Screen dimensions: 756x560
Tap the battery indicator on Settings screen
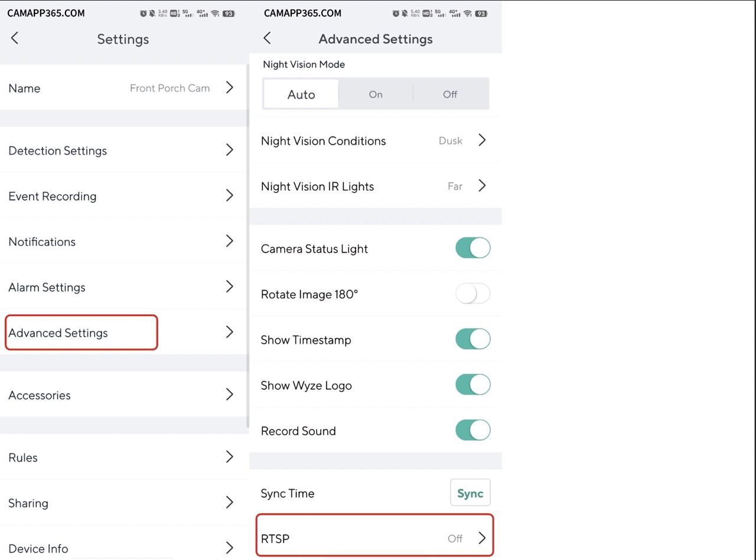click(x=229, y=13)
